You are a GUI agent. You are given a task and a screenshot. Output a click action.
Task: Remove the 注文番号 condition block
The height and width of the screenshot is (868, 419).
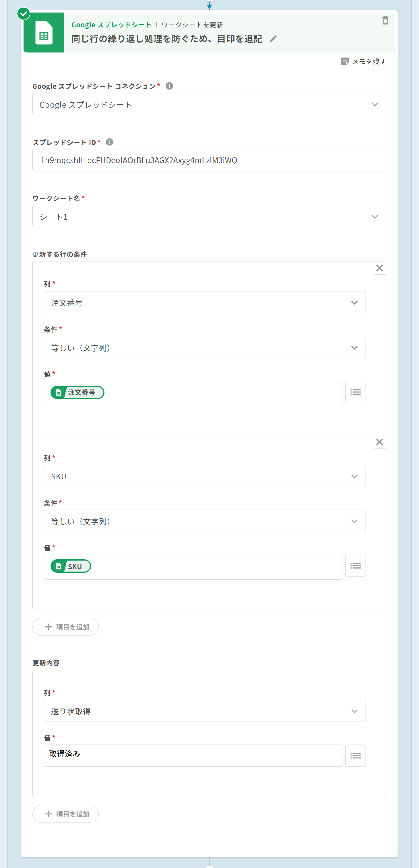(x=379, y=268)
